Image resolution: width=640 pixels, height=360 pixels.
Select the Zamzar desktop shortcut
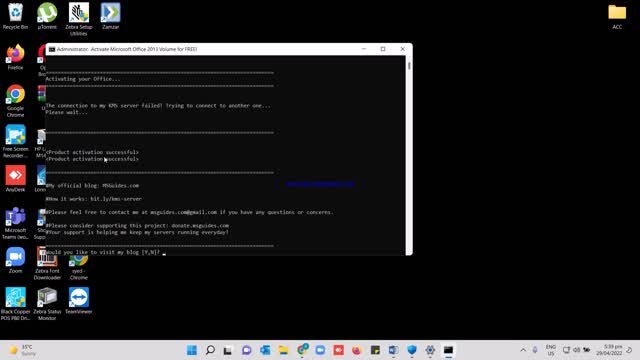[x=111, y=16]
